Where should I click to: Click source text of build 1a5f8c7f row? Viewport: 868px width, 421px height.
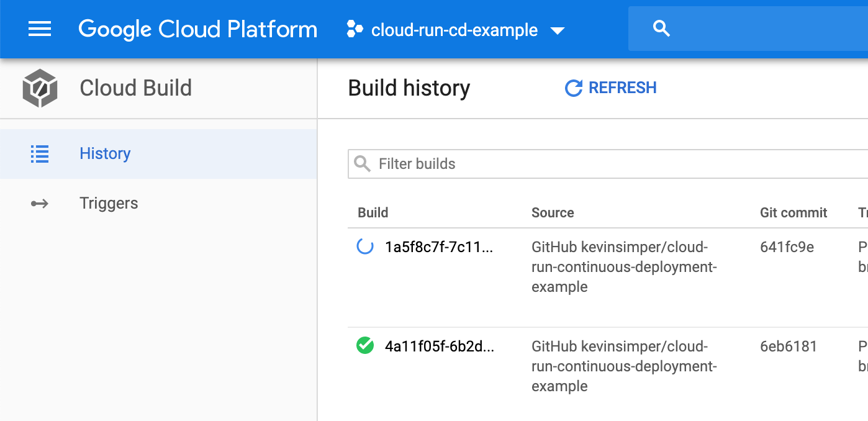(x=624, y=267)
